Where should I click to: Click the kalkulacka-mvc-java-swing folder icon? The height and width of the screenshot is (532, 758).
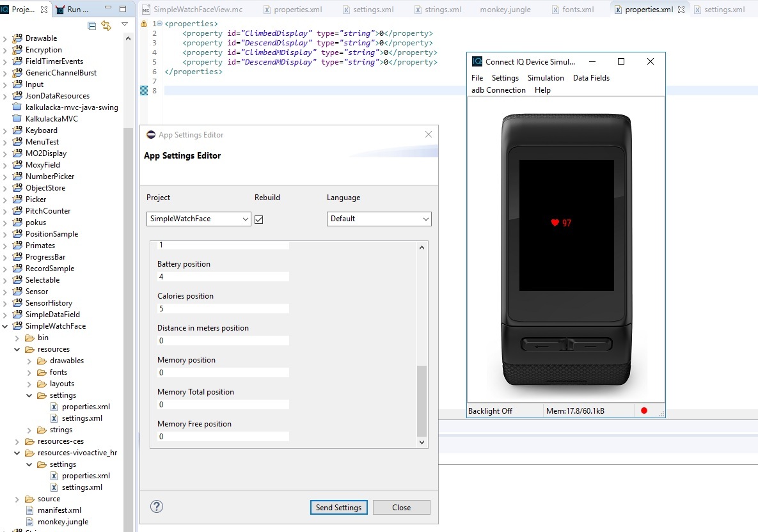[x=17, y=107]
